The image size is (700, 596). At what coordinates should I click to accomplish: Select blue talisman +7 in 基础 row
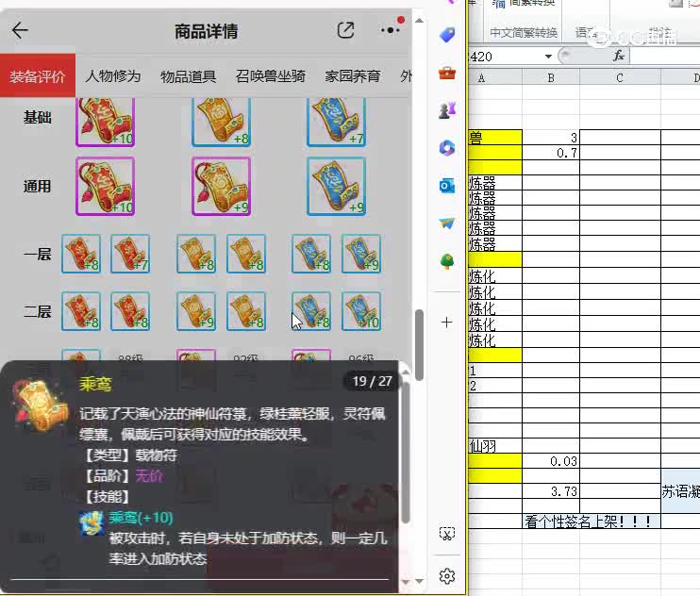(336, 122)
